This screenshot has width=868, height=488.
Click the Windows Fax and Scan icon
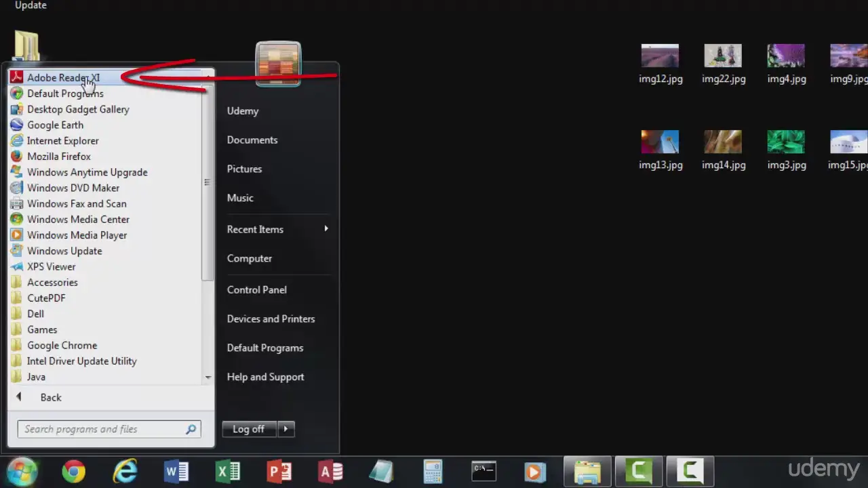pos(17,203)
